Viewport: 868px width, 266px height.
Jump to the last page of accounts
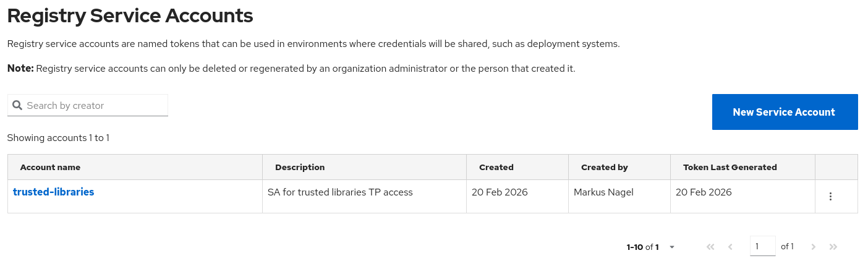click(x=833, y=247)
